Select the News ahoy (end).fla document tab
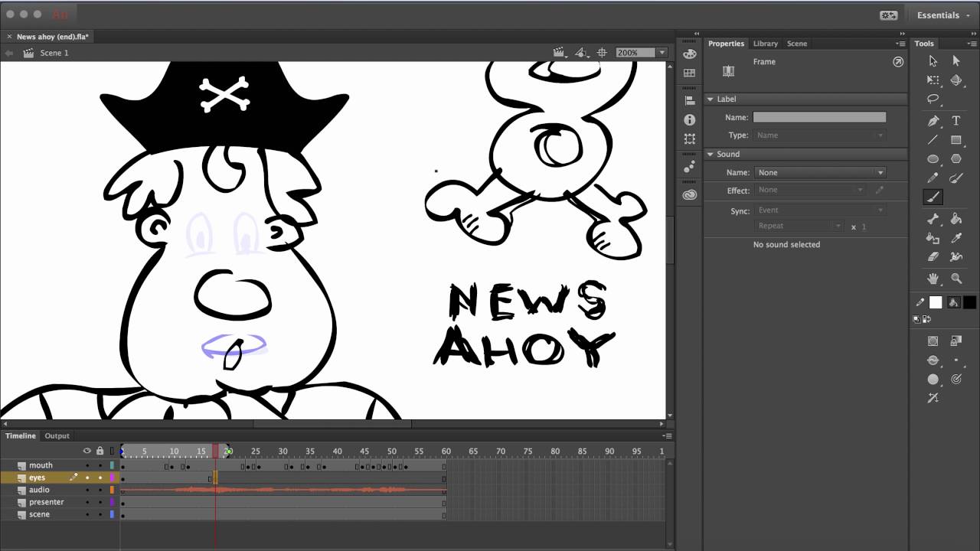This screenshot has height=551, width=980. 53,36
